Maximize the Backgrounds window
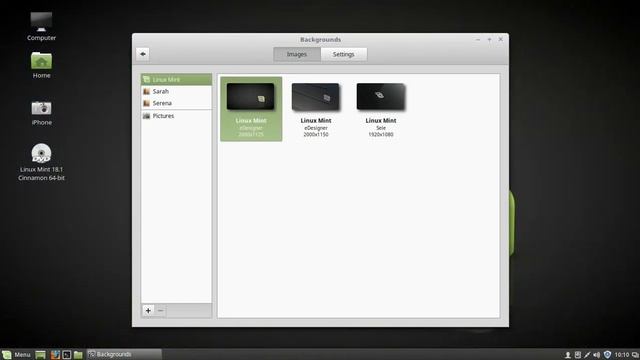 [489, 40]
